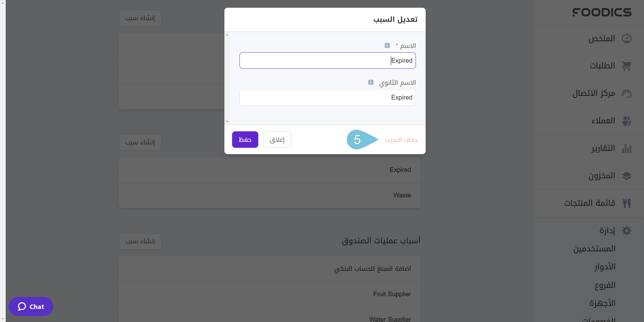Focus the name field containing Expired
Screen dimensions: 644x322
(x=327, y=61)
